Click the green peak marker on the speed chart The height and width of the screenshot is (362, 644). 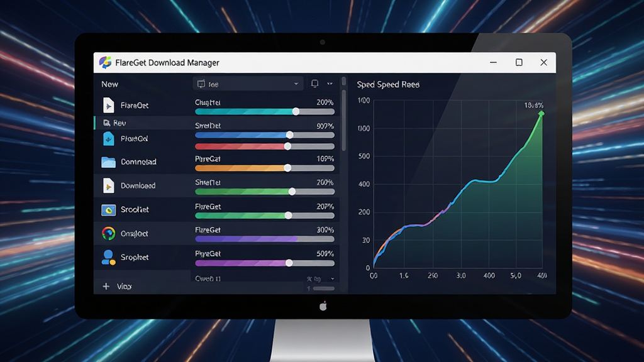tap(541, 113)
